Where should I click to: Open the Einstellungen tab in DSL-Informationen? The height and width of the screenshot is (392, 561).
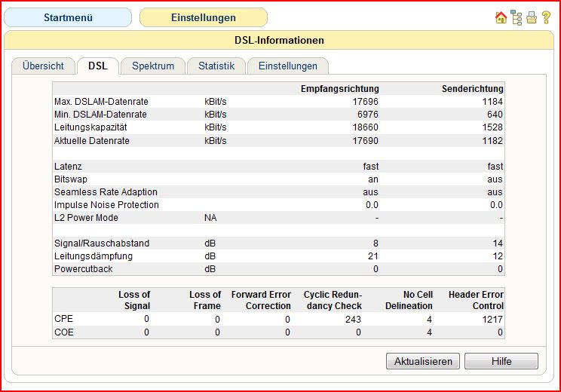click(288, 66)
